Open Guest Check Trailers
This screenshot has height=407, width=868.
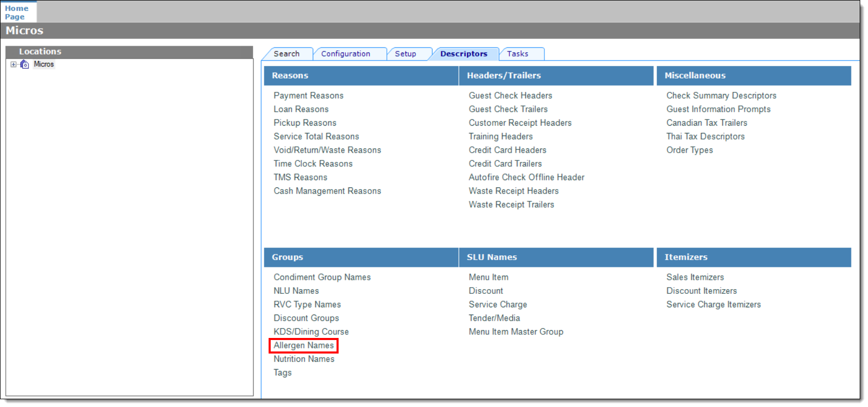(508, 109)
